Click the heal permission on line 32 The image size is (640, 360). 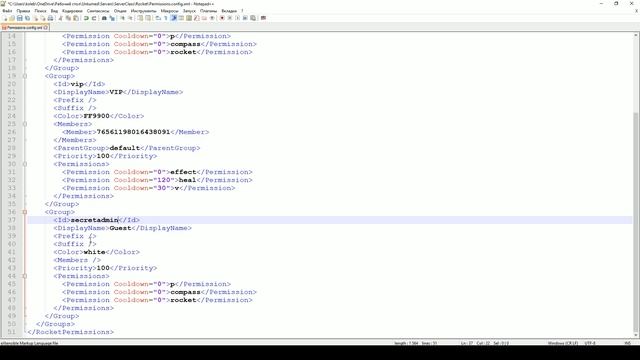click(x=187, y=180)
